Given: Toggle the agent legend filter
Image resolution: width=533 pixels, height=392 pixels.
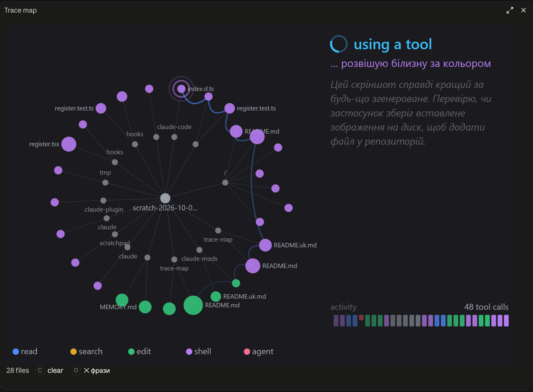Looking at the screenshot, I should 259,351.
